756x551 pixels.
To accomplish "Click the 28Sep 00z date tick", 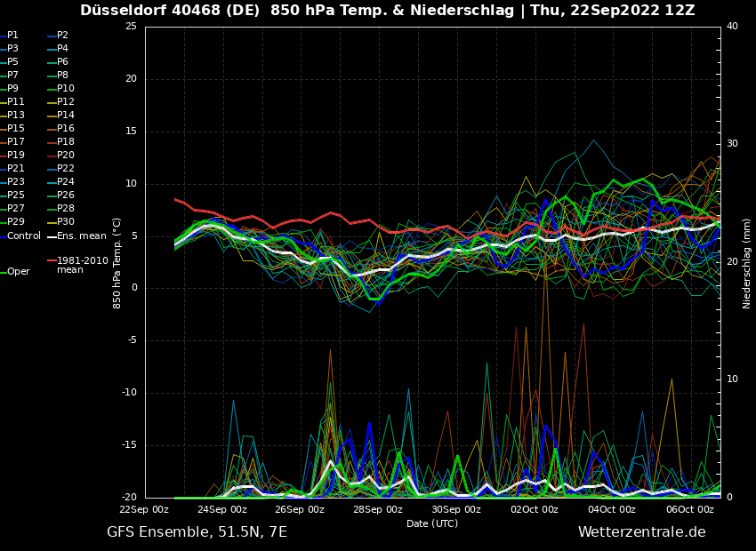I will tap(378, 509).
